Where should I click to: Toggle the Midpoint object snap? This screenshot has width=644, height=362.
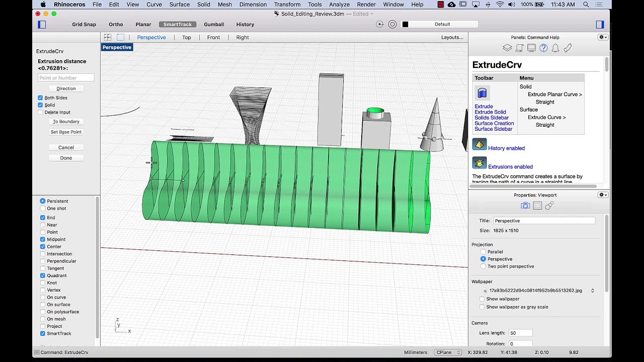pyautogui.click(x=43, y=239)
